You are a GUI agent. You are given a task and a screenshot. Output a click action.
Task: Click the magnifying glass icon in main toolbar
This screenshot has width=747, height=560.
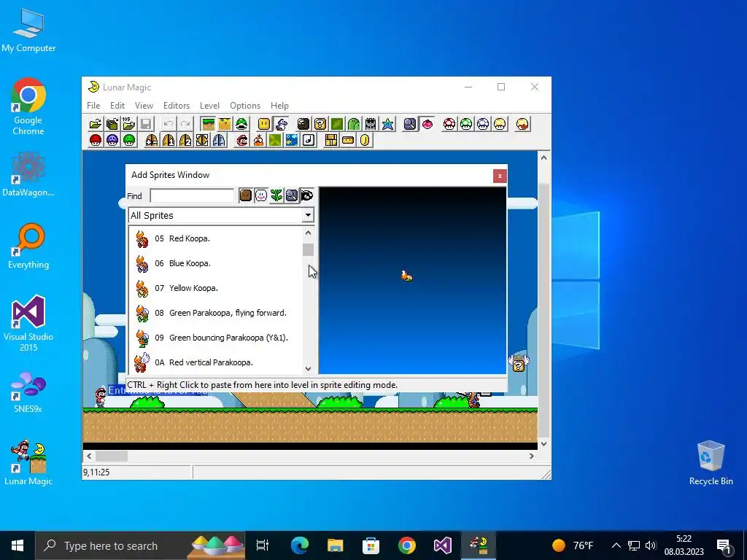coord(410,124)
